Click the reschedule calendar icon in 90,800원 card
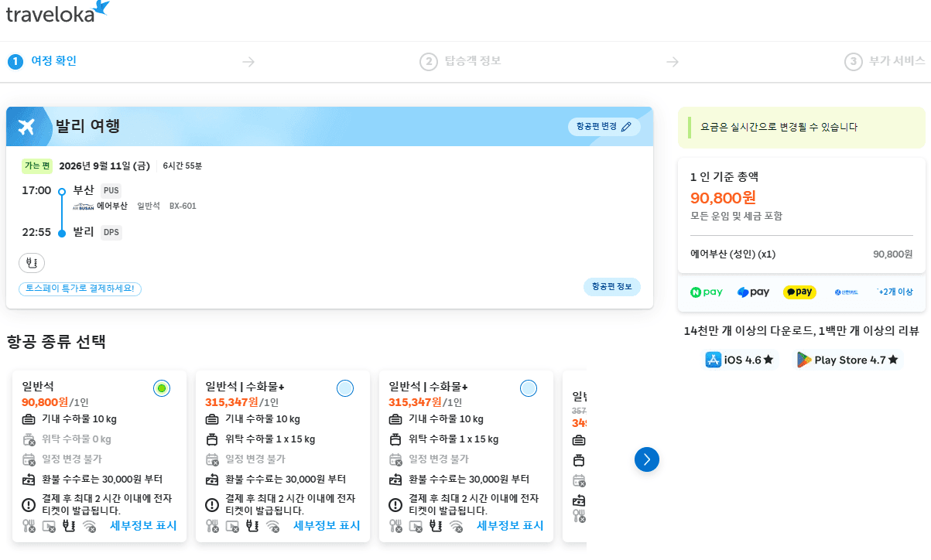Image resolution: width=931 pixels, height=560 pixels. click(29, 459)
